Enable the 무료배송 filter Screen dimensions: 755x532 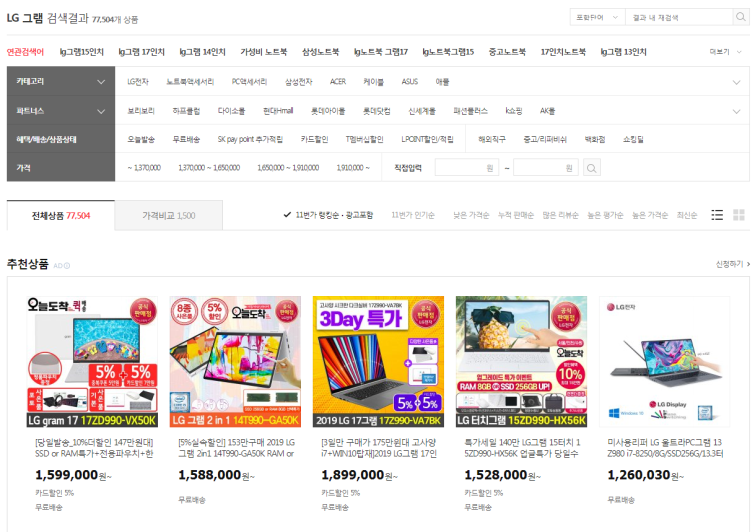tap(186, 139)
